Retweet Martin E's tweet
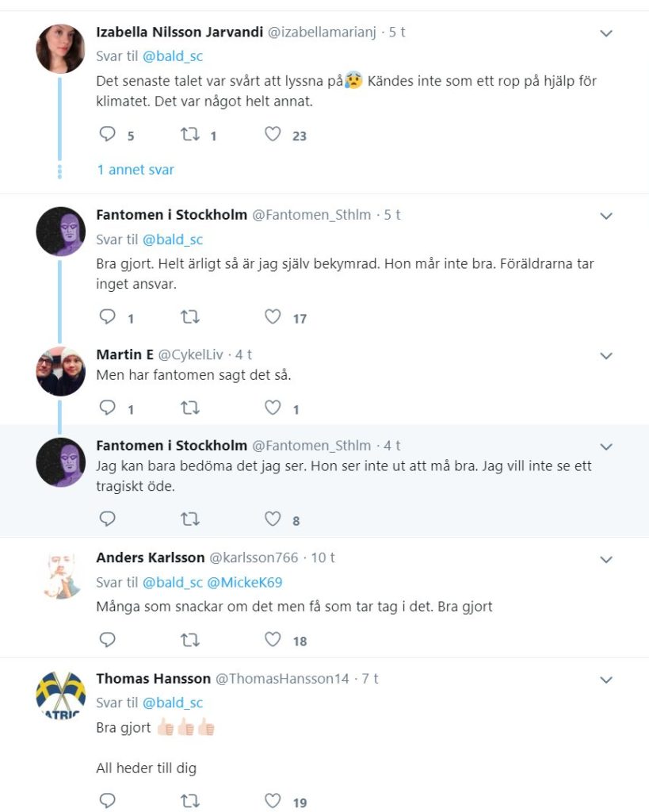 click(190, 408)
